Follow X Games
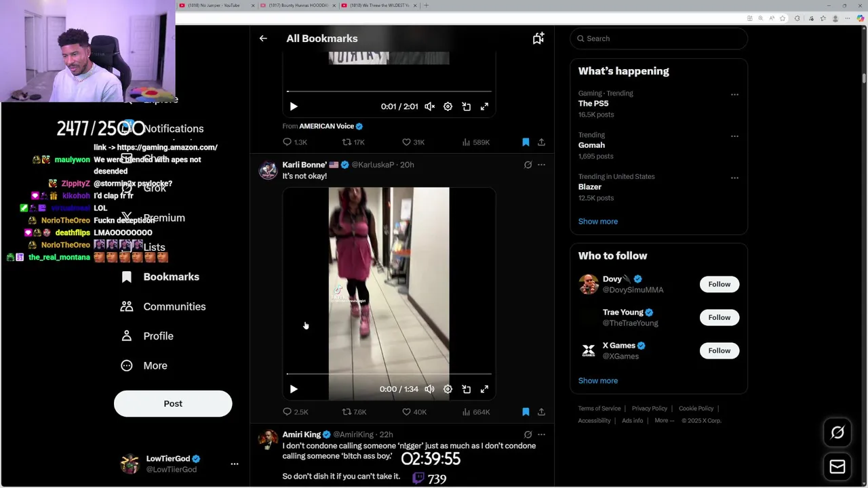This screenshot has width=868, height=488. [719, 351]
